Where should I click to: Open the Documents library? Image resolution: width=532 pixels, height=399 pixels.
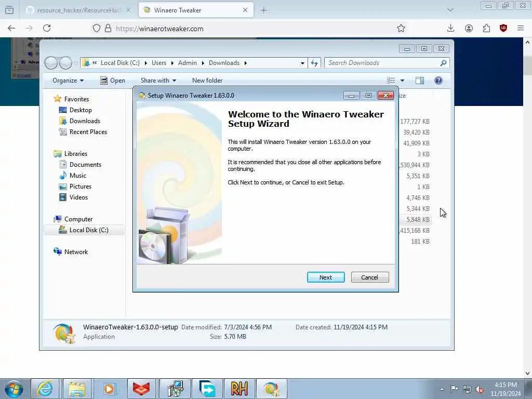point(85,165)
